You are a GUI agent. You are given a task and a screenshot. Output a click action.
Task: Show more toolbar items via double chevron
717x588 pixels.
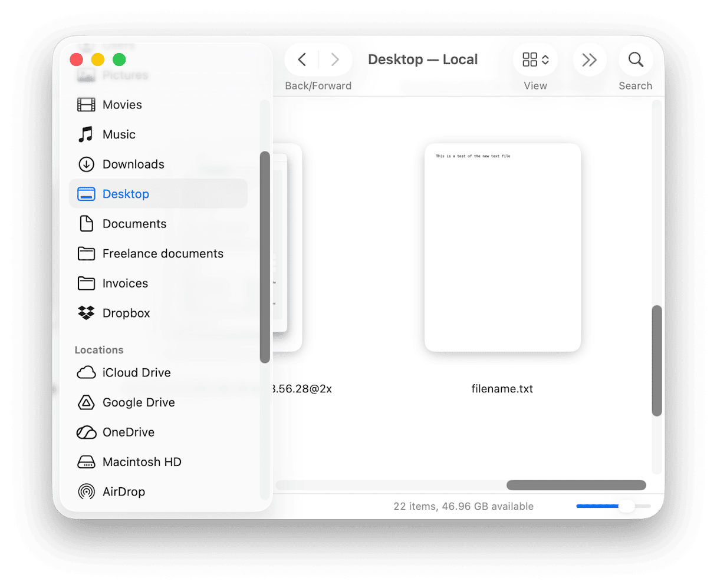(x=589, y=60)
